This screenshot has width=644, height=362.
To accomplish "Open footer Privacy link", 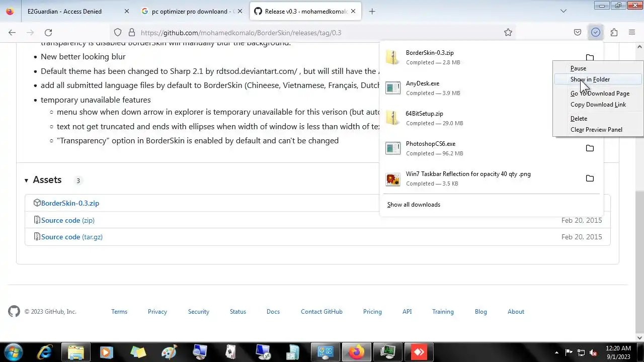I will click(x=157, y=312).
